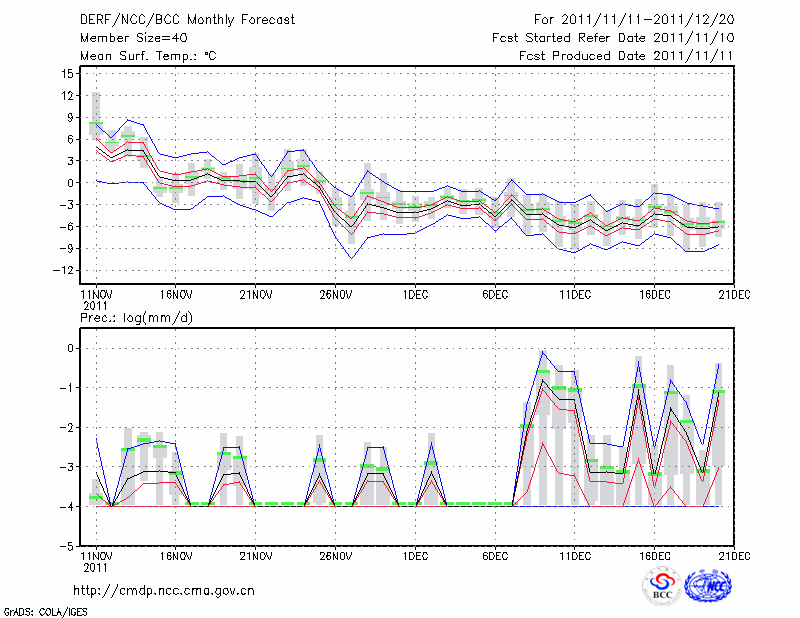The image size is (800, 618).
Task: Click 6DEC on the temperature chart axis
Action: pyautogui.click(x=495, y=295)
